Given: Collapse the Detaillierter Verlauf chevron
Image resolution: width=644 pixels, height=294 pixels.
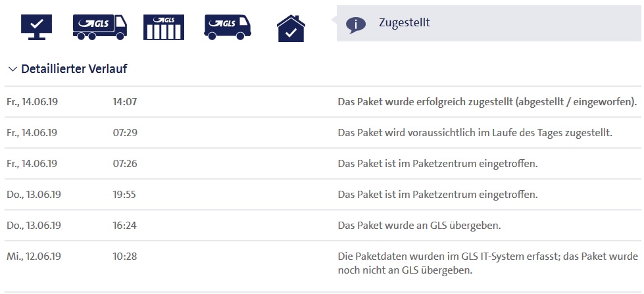Looking at the screenshot, I should [x=12, y=69].
